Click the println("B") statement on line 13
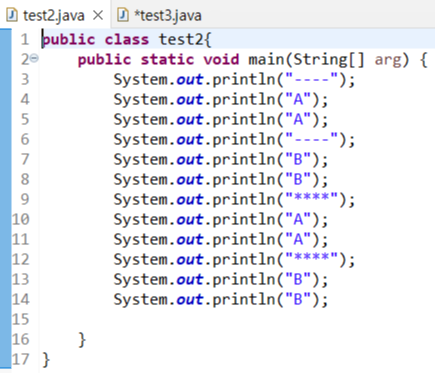435x373 pixels. click(x=221, y=280)
